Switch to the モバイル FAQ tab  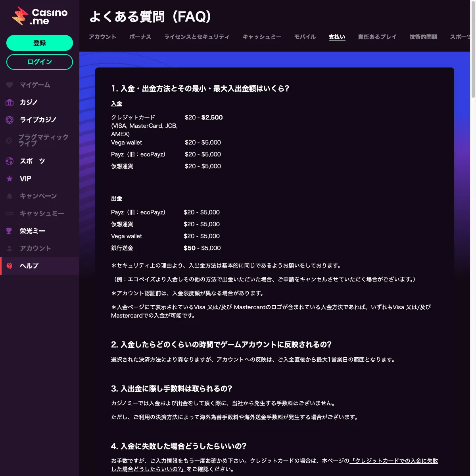point(305,37)
